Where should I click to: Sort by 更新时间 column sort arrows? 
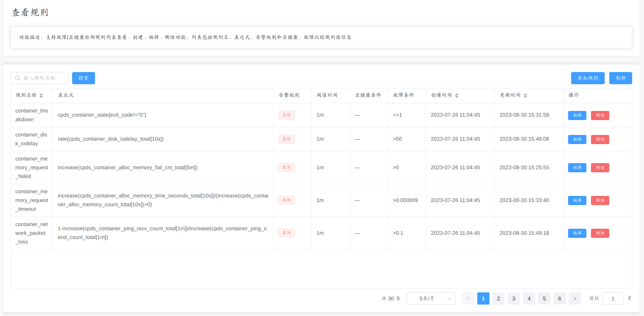[x=525, y=95]
